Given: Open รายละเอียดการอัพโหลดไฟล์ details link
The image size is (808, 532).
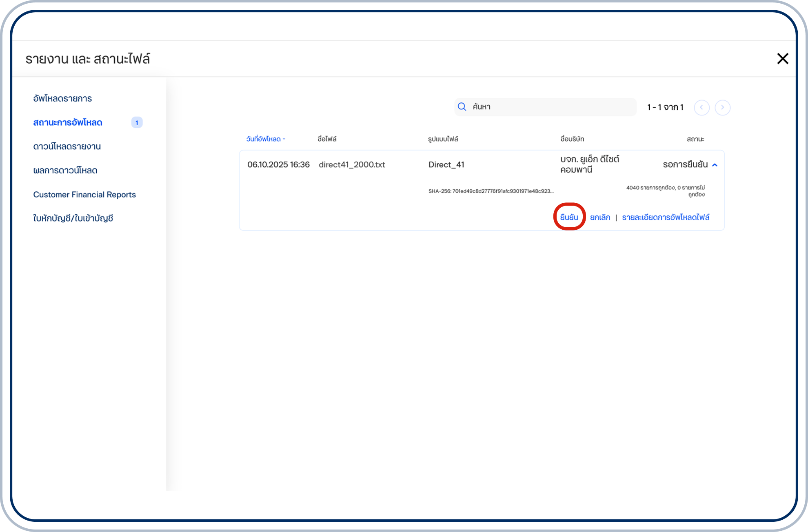Looking at the screenshot, I should [666, 217].
